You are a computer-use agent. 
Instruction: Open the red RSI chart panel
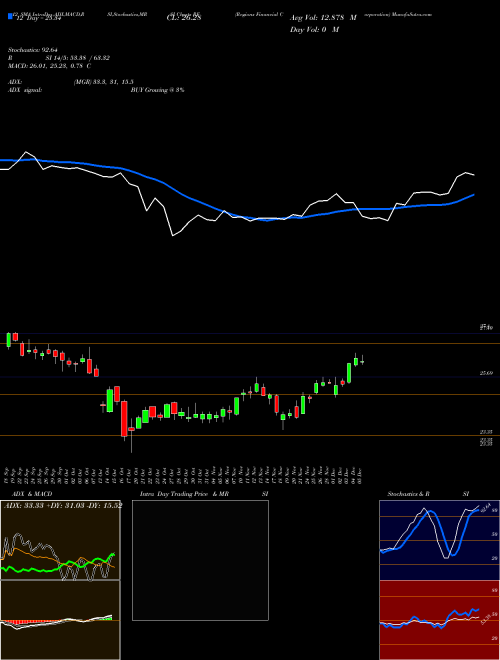pyautogui.click(x=439, y=620)
